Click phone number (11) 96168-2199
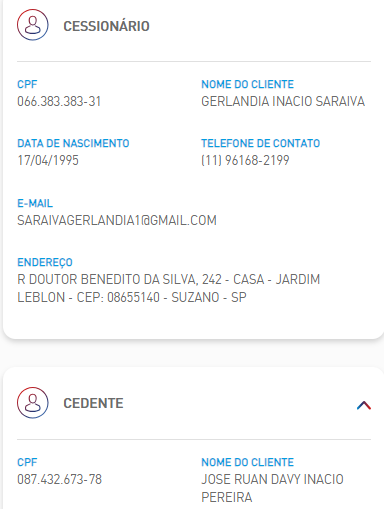This screenshot has height=509, width=384. tap(245, 160)
